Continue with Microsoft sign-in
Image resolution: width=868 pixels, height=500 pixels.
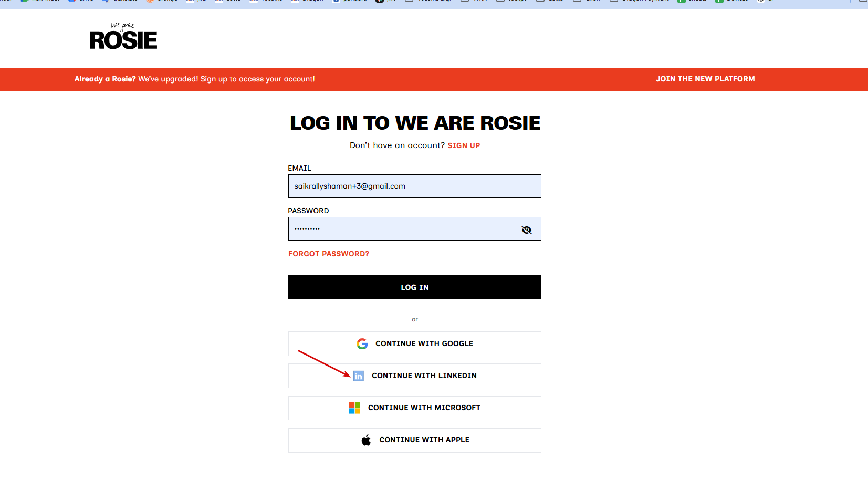415,408
